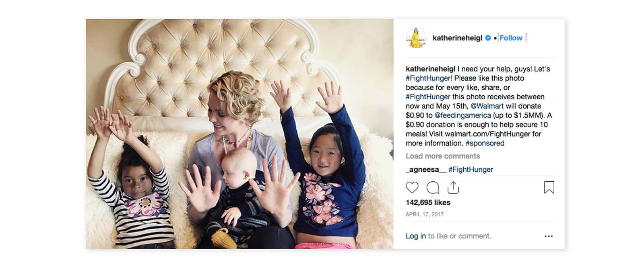Open the first #FightHunger hashtag in the caption
Image resolution: width=644 pixels, height=269 pixels.
click(429, 78)
